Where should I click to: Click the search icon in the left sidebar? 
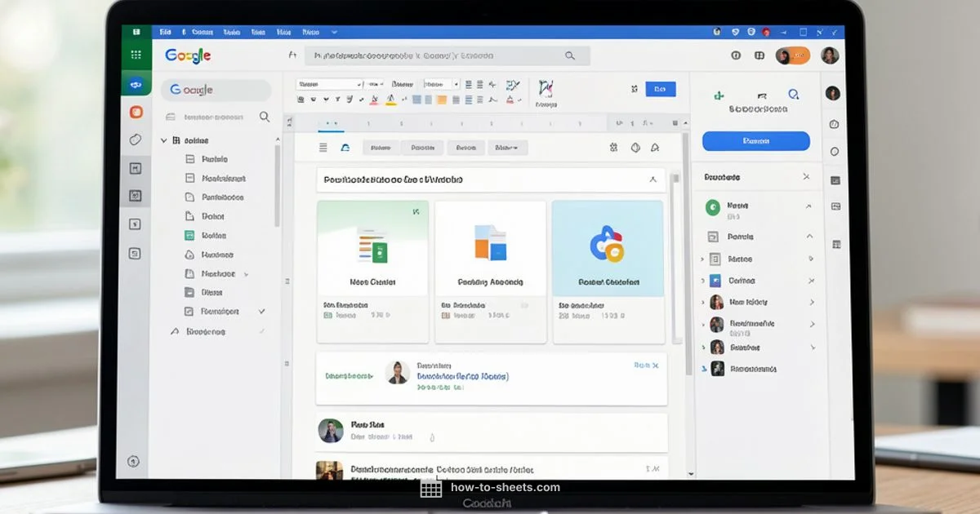tap(265, 117)
